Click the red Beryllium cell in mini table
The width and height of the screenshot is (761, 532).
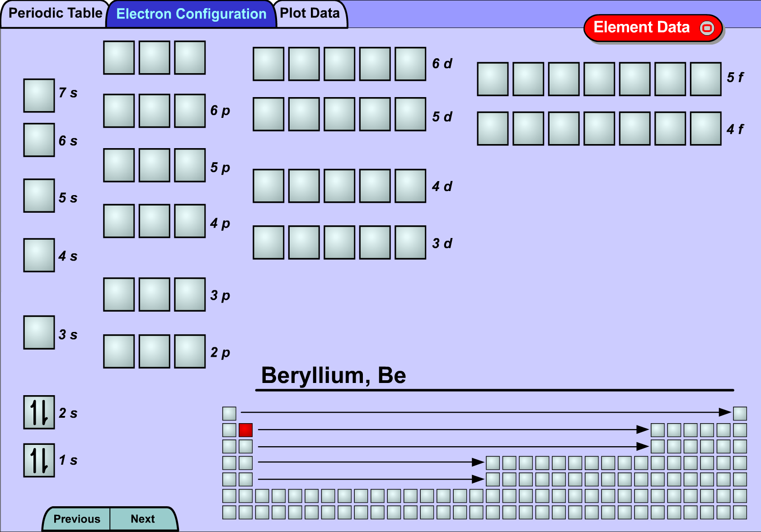[x=245, y=430]
